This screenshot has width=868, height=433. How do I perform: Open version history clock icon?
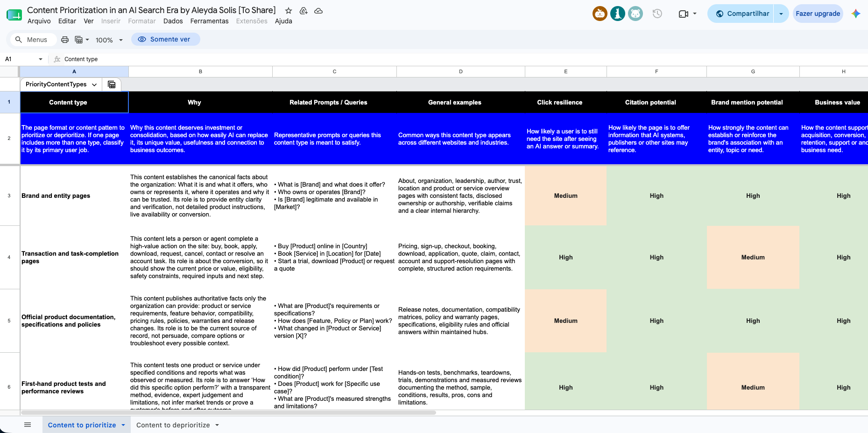tap(657, 14)
